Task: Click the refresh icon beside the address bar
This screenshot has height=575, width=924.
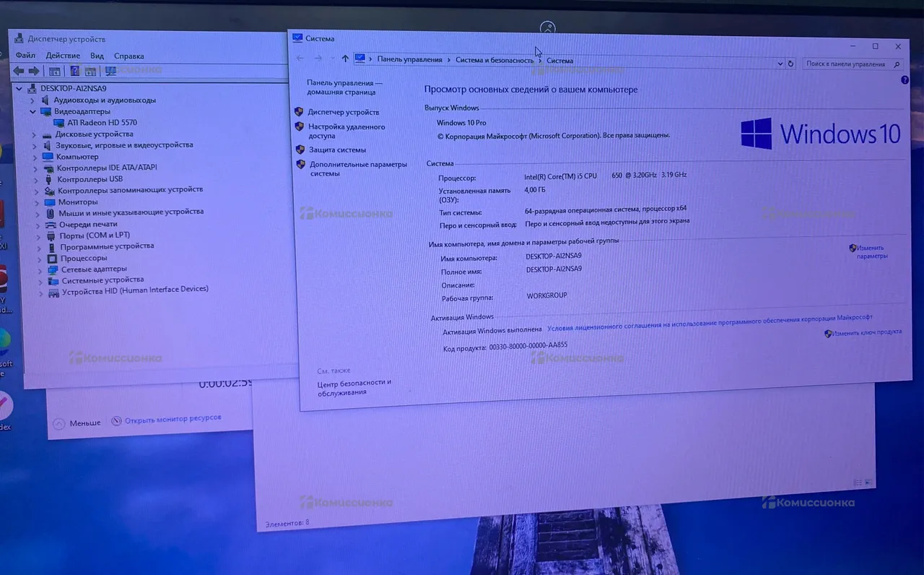Action: pos(790,64)
